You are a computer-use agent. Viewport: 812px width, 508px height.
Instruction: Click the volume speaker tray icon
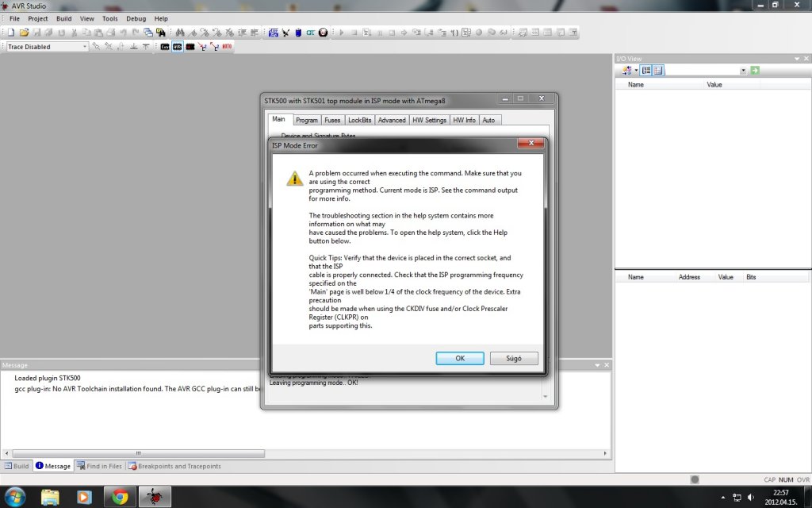(x=751, y=497)
